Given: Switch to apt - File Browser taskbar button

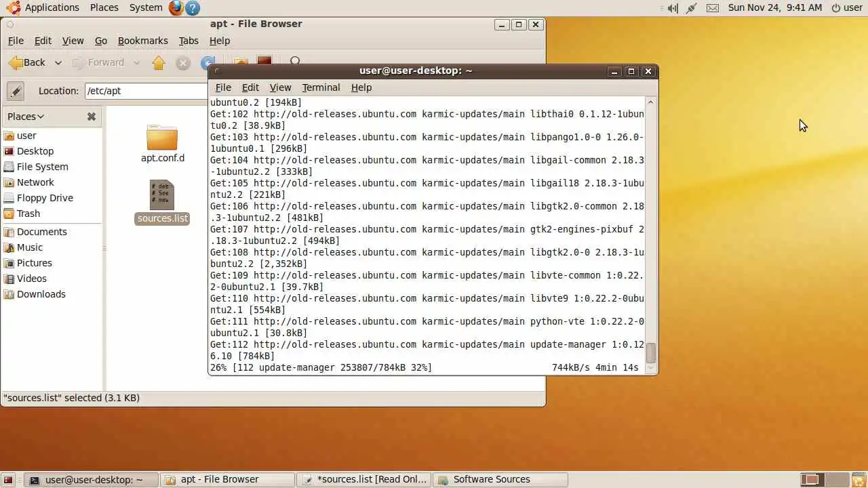Looking at the screenshot, I should pyautogui.click(x=229, y=480).
